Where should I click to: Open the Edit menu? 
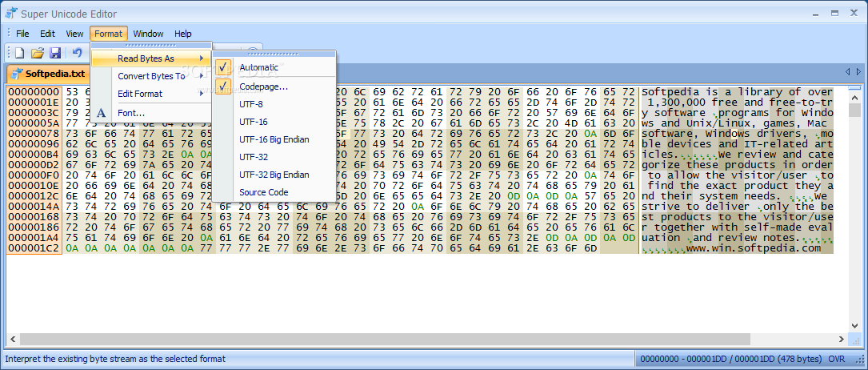[48, 34]
